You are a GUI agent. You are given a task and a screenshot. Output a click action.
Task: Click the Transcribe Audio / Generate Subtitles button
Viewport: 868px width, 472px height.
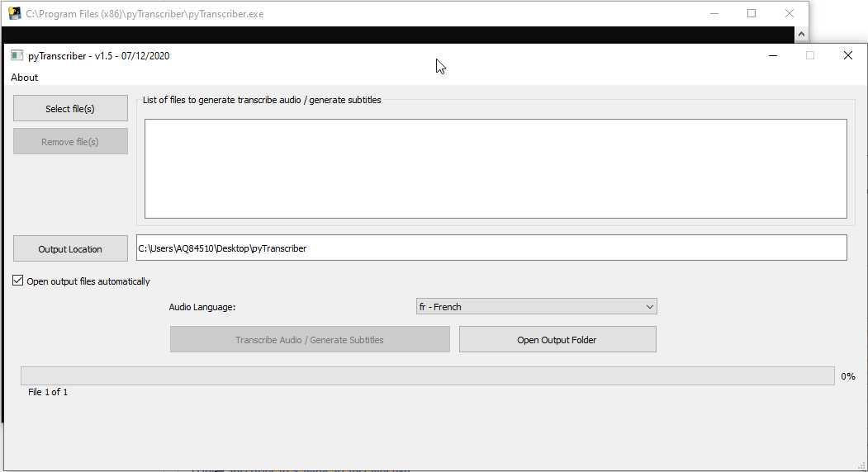coord(310,340)
